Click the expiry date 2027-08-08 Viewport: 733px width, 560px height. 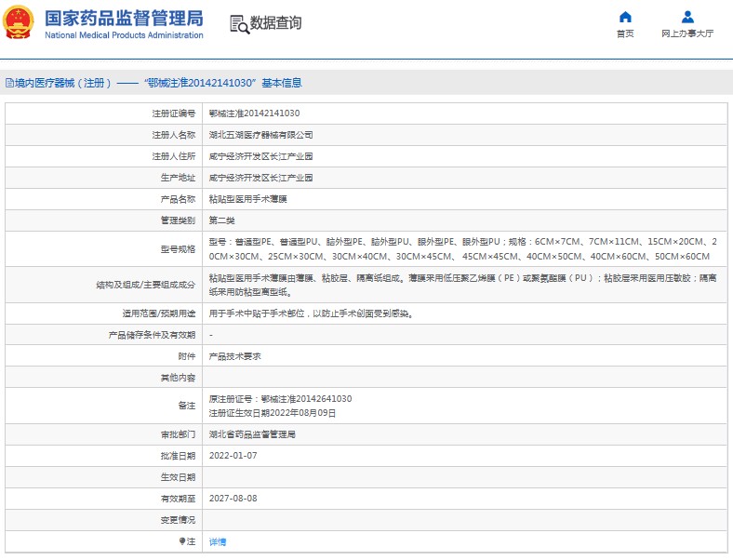click(233, 499)
